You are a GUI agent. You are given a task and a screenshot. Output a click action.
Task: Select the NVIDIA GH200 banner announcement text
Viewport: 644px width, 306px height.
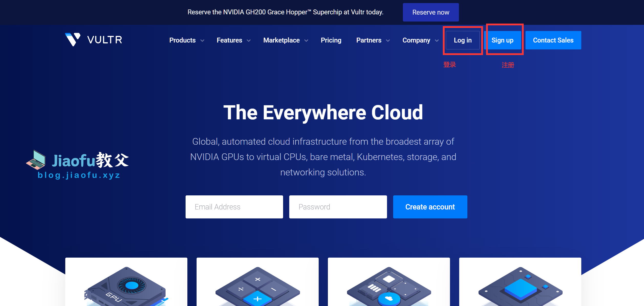[285, 12]
